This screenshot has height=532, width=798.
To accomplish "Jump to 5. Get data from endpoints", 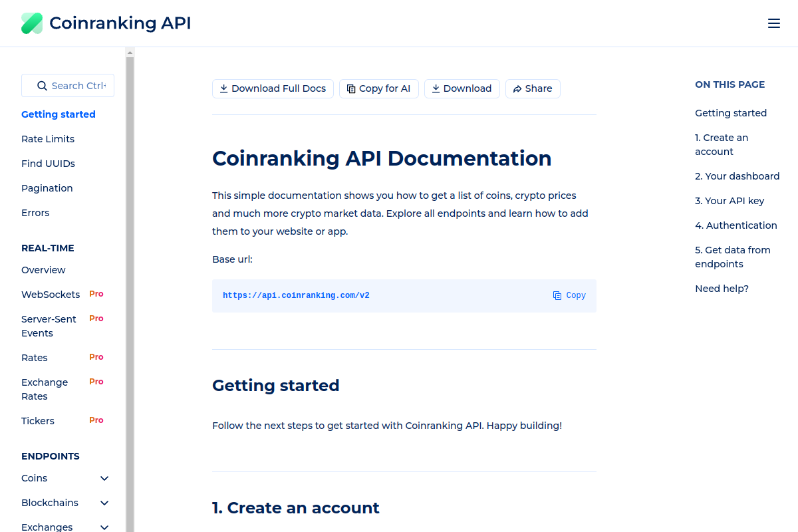I will click(733, 257).
